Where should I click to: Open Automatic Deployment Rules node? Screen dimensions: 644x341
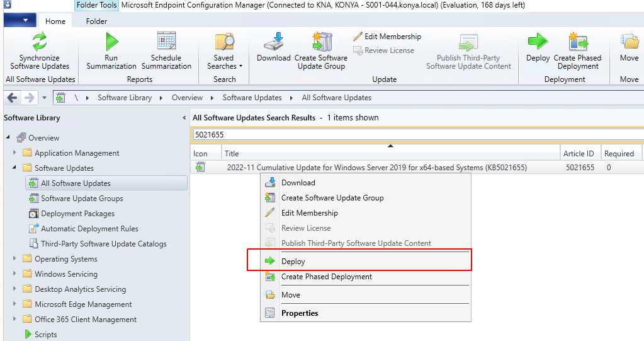89,229
